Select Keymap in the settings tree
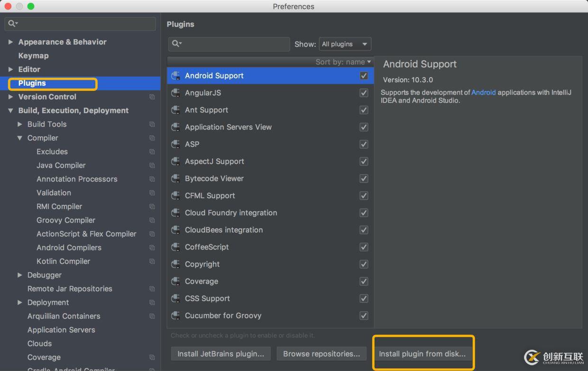Screen dimensions: 588x371 click(x=33, y=56)
